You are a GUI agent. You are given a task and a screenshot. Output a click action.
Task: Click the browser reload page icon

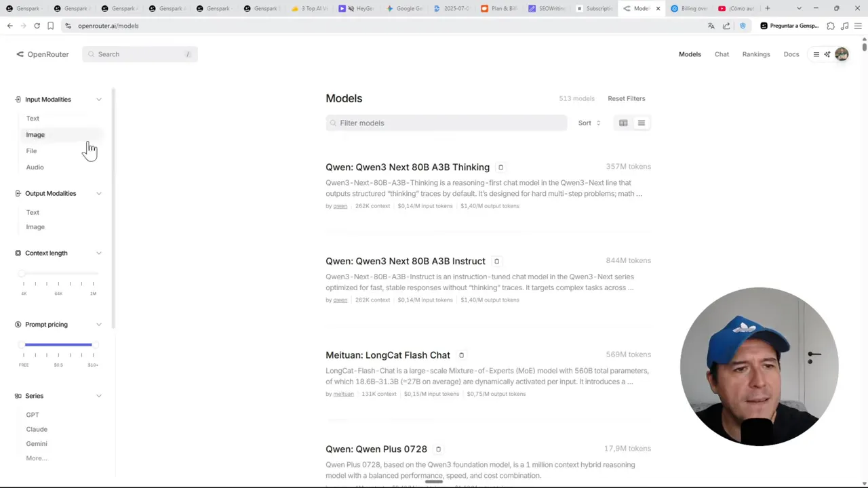click(37, 26)
